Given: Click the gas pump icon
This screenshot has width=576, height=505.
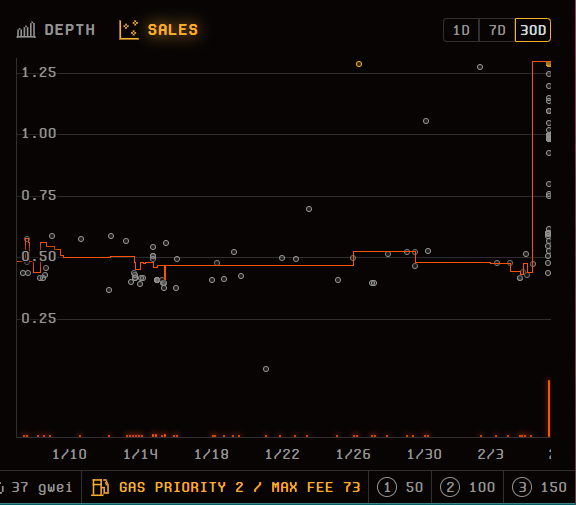Looking at the screenshot, I should point(100,487).
